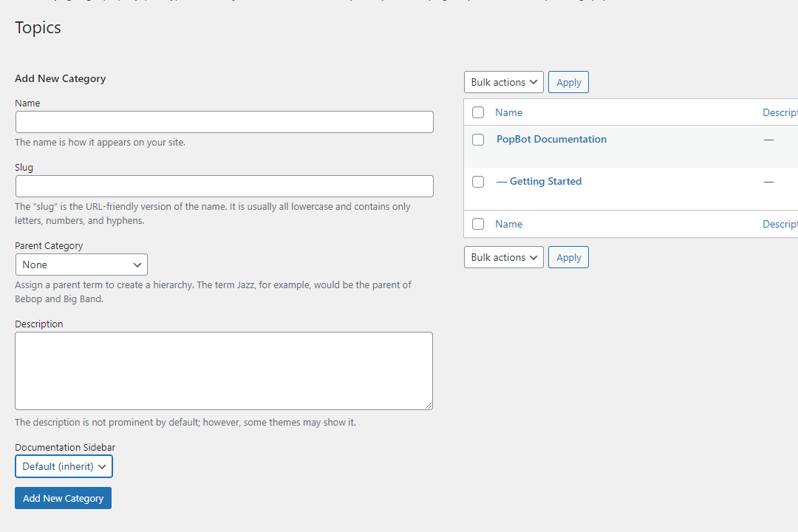Click the Name text field
Screen dimensions: 798x532
[x=224, y=122]
